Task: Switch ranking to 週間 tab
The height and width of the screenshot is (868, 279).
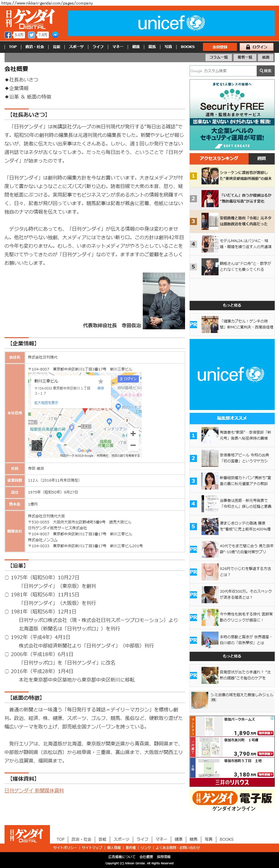Action: pyautogui.click(x=261, y=158)
